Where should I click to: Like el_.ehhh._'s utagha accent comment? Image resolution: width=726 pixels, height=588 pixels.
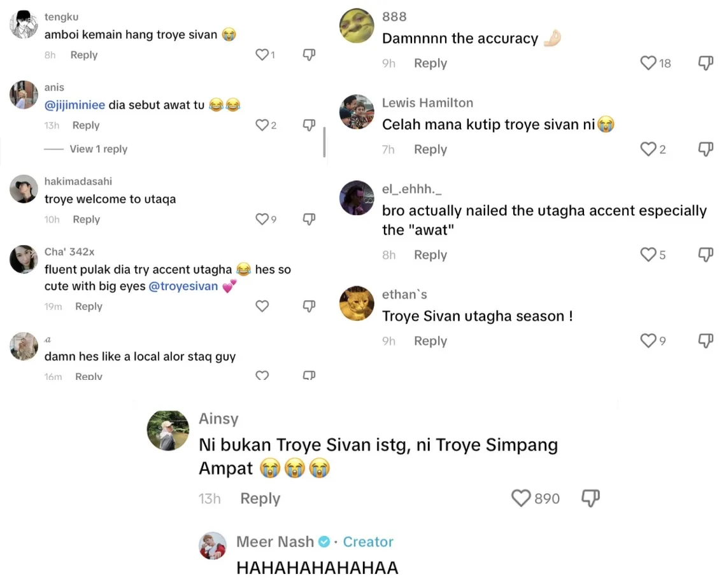648,255
